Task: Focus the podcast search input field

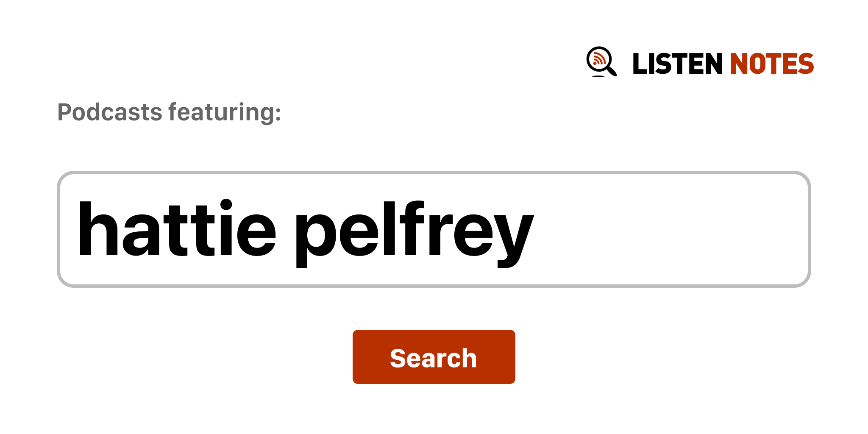Action: point(433,229)
